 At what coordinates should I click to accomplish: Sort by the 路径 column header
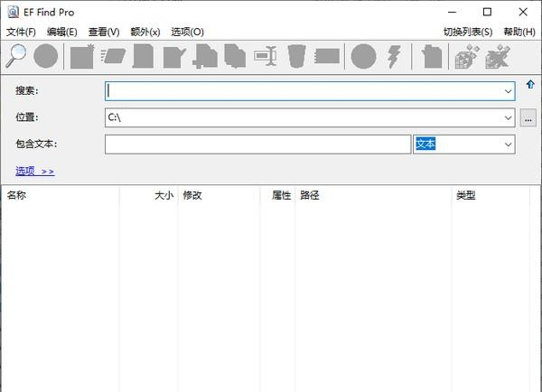click(373, 195)
